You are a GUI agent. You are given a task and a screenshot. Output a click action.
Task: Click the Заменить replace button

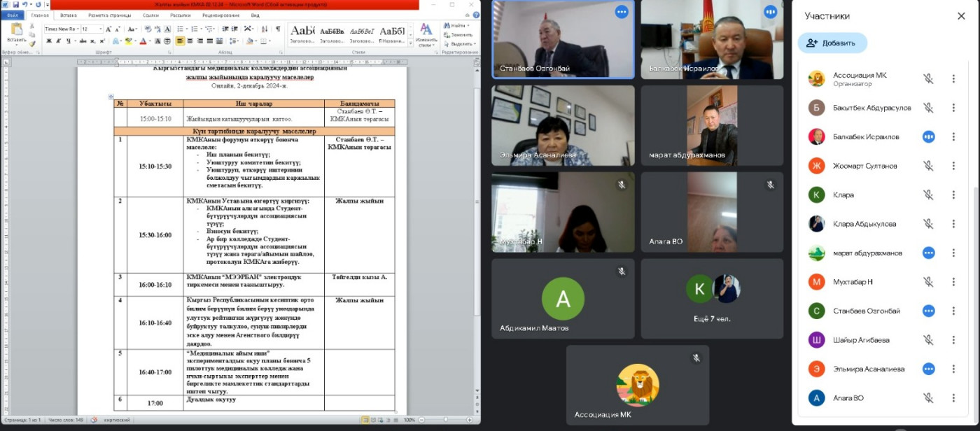(x=458, y=35)
